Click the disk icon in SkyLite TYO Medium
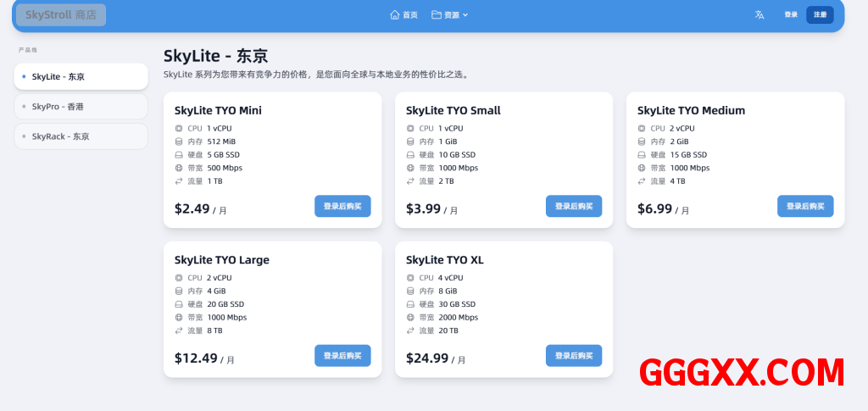This screenshot has height=411, width=868. 642,155
